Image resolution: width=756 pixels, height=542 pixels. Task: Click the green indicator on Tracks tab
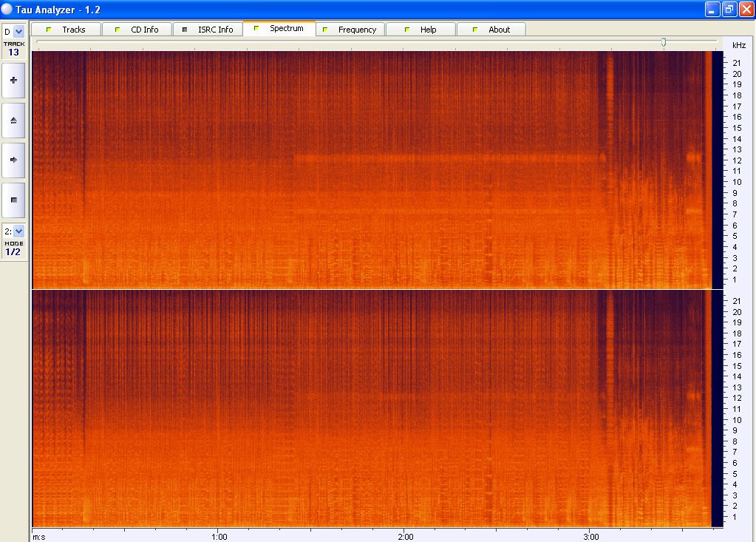49,30
